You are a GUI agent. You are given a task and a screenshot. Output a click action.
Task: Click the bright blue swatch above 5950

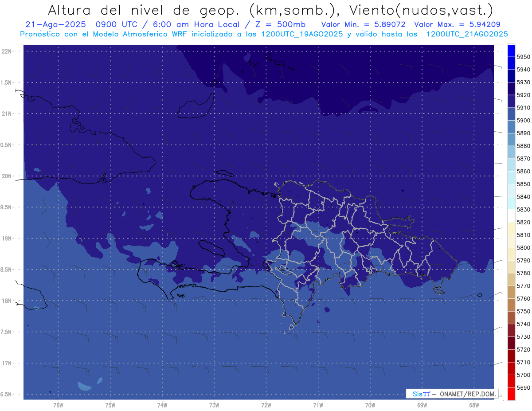tap(511, 51)
